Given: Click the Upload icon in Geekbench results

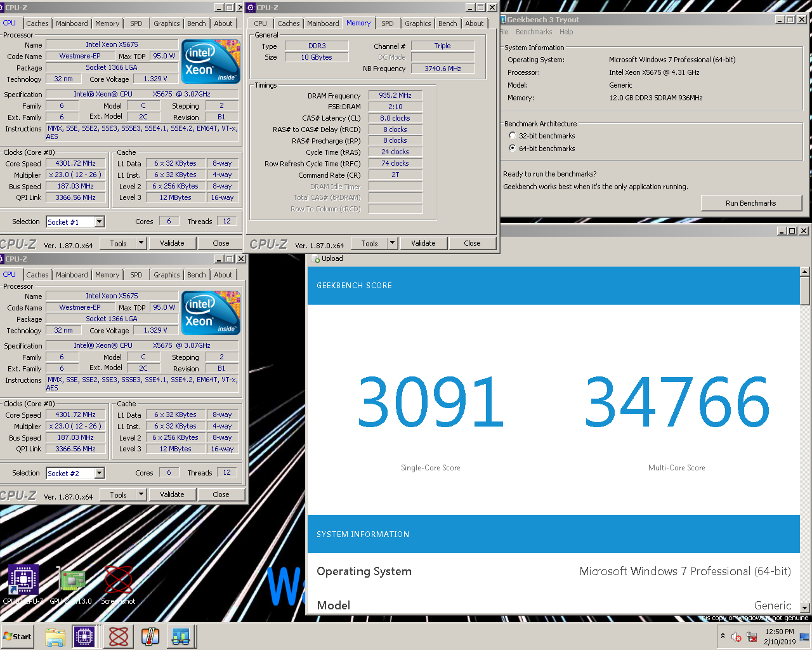Looking at the screenshot, I should [x=316, y=258].
